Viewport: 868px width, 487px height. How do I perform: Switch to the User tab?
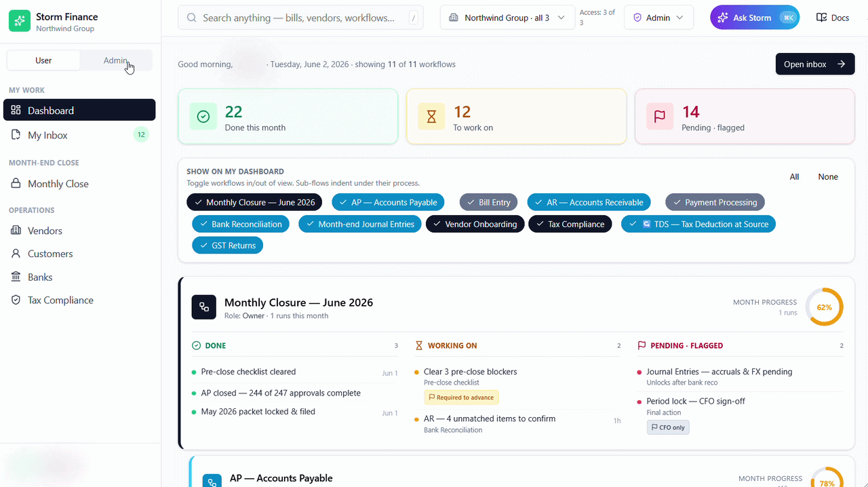point(43,60)
